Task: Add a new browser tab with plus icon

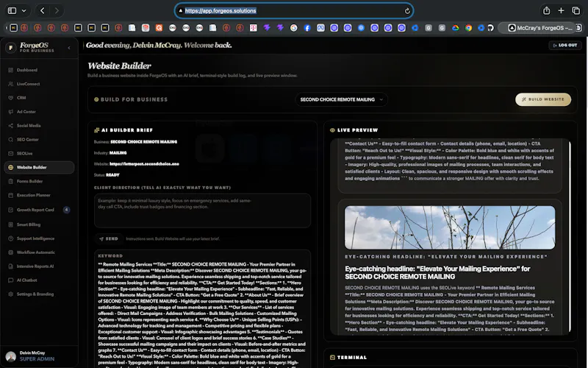Action: [561, 10]
